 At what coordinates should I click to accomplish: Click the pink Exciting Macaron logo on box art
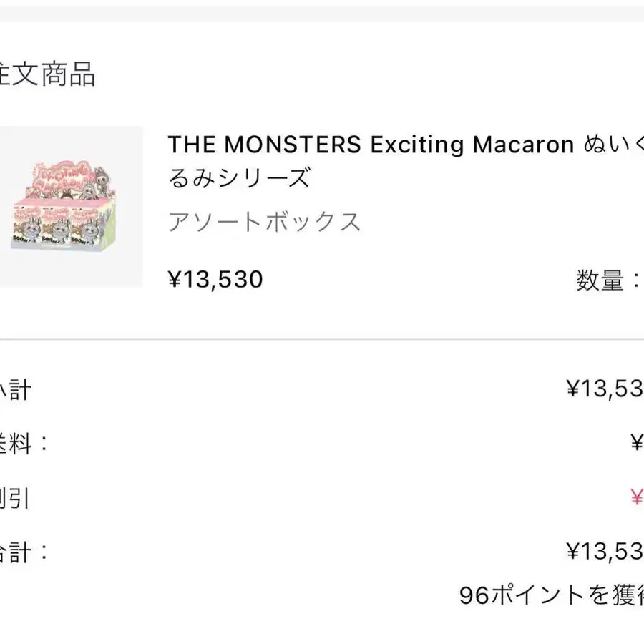coord(68,172)
